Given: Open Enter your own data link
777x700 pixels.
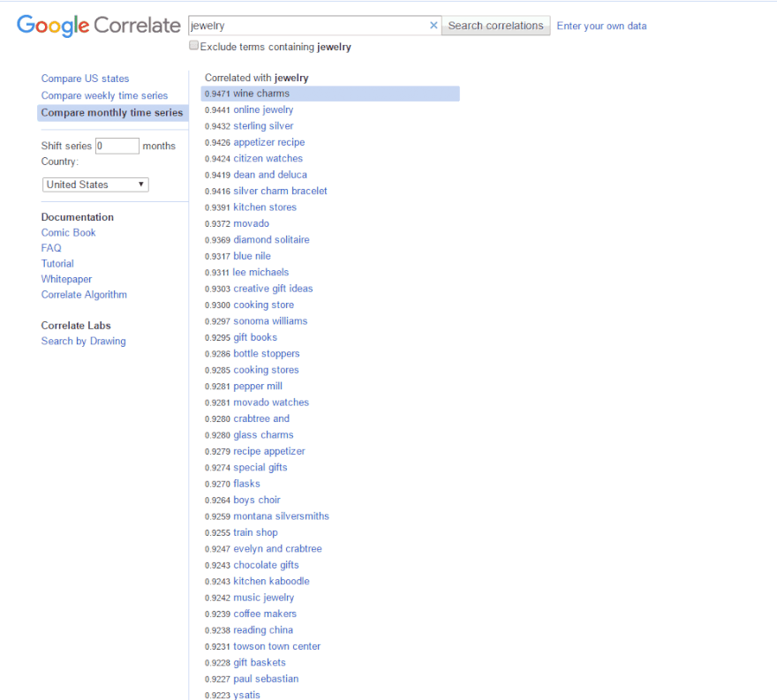Looking at the screenshot, I should pyautogui.click(x=601, y=26).
